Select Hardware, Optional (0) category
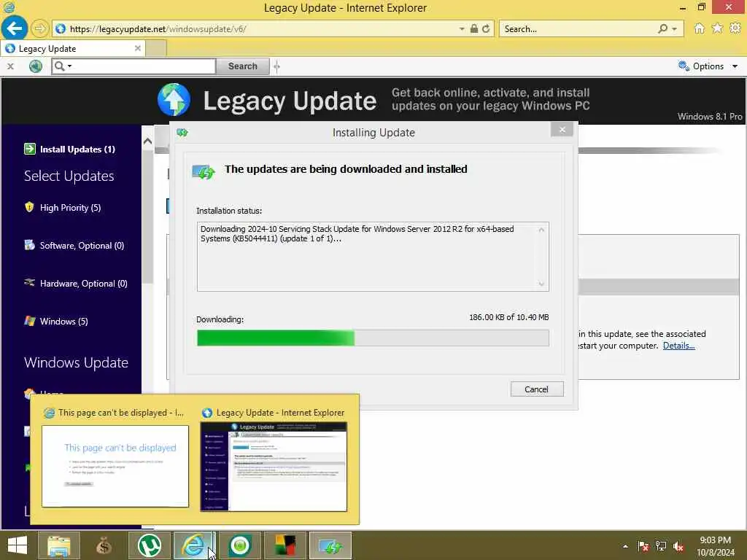Image resolution: width=747 pixels, height=560 pixels. pyautogui.click(x=84, y=284)
